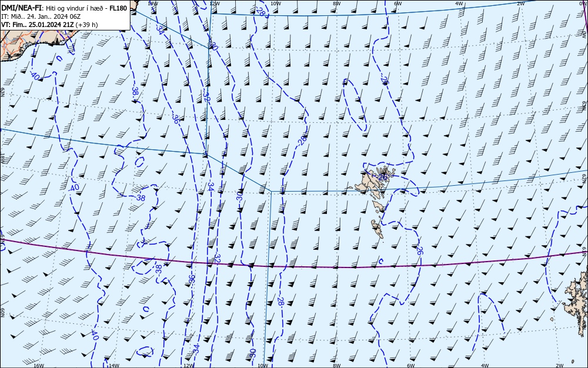This screenshot has width=588, height=368.
Task: Click the "16W" longitude label
Action: pyautogui.click(x=39, y=365)
